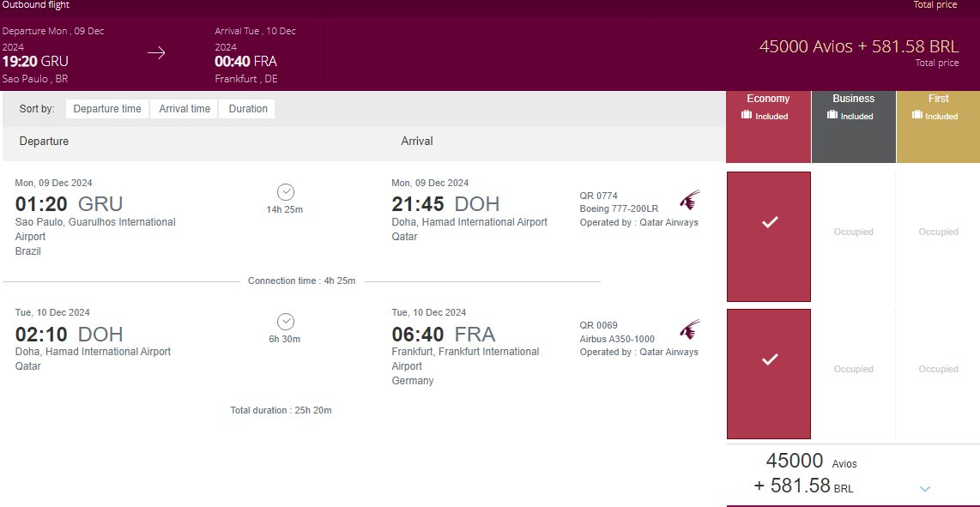
Task: Toggle Economy selection for DOH to FRA flight
Action: pyautogui.click(x=769, y=374)
